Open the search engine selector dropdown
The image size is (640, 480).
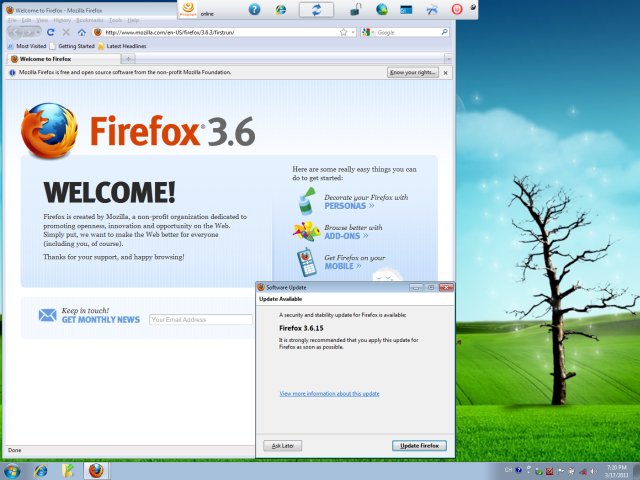[x=368, y=32]
